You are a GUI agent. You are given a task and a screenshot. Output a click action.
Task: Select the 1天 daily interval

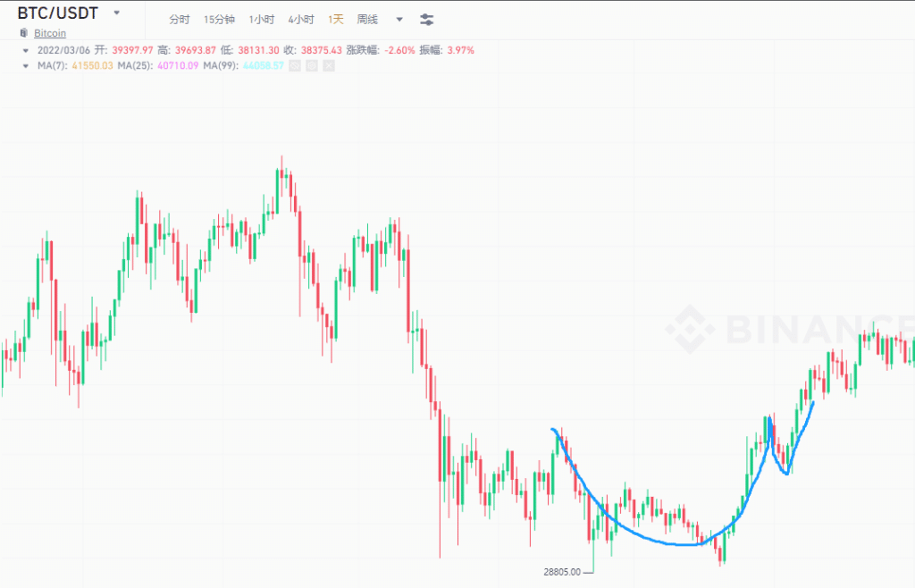335,19
